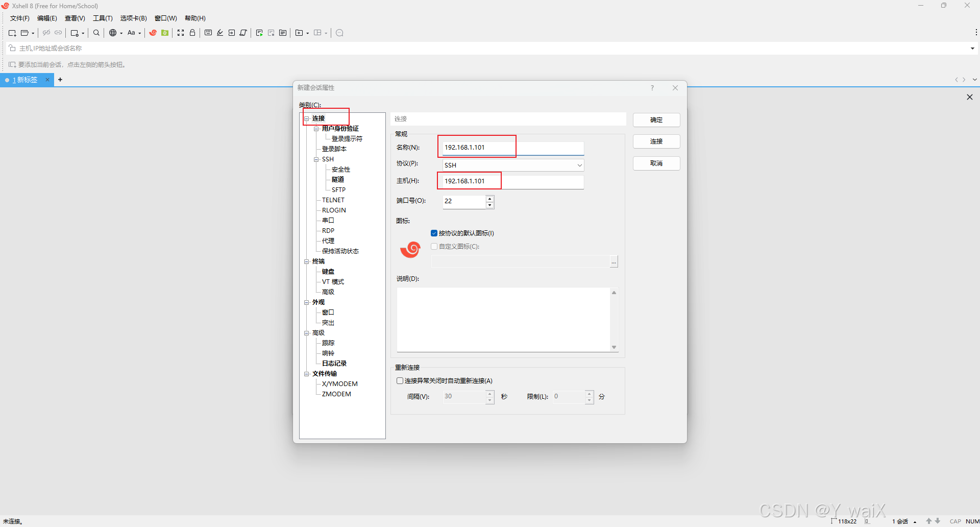Toggle full screen with the expand-arrows icon
This screenshot has height=527, width=980.
tap(181, 33)
